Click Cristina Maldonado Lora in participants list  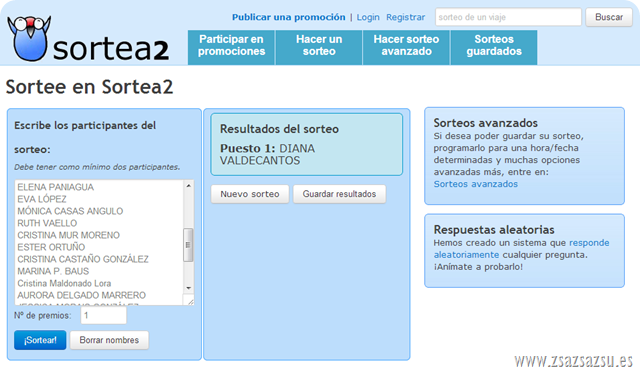point(64,283)
